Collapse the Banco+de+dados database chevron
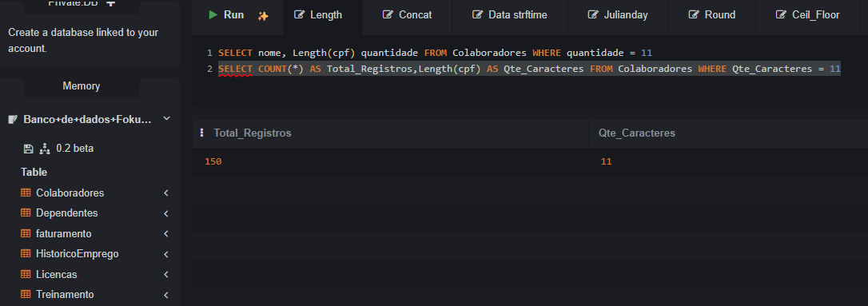The height and width of the screenshot is (306, 868). point(166,118)
